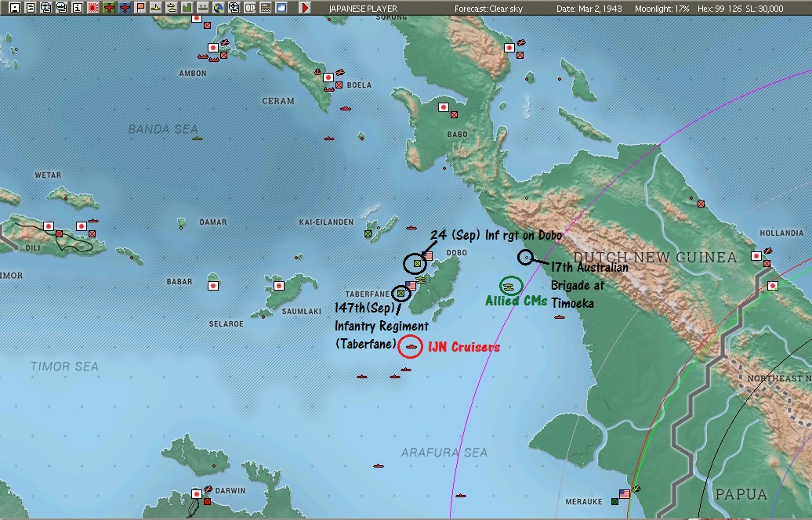Screen dimensions: 812x520
Task: Select the Japanese base flag at Darwin
Action: (x=196, y=494)
